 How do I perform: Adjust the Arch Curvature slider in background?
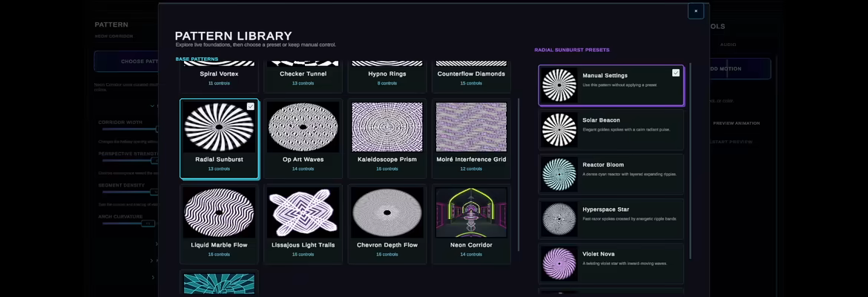point(128,223)
